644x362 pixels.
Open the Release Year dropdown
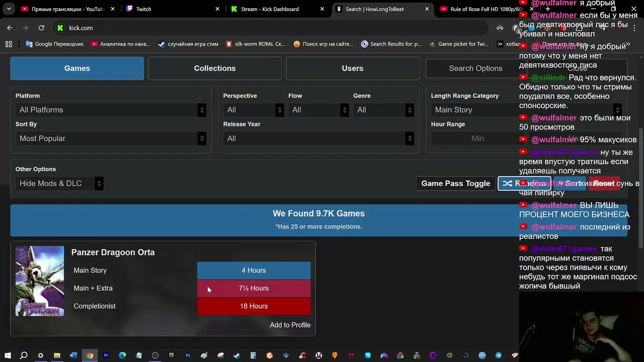[318, 138]
